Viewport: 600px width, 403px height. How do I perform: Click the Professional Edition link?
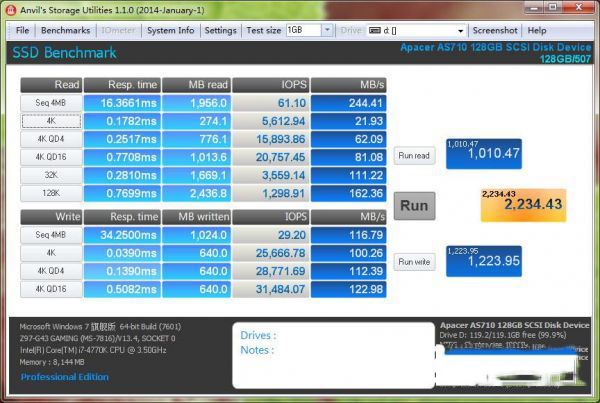pos(64,377)
